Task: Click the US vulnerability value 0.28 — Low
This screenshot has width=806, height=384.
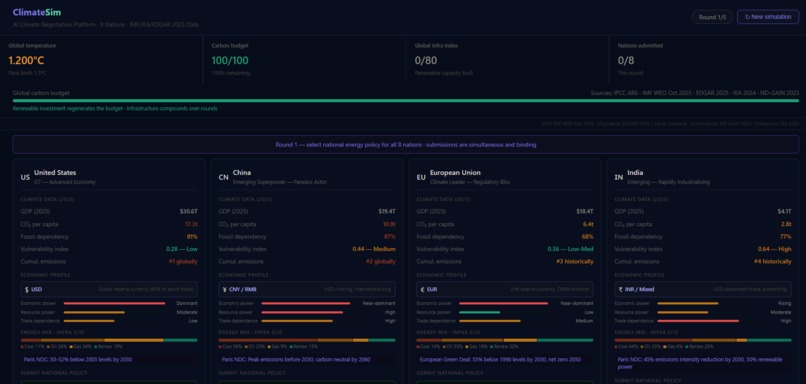Action: (181, 249)
